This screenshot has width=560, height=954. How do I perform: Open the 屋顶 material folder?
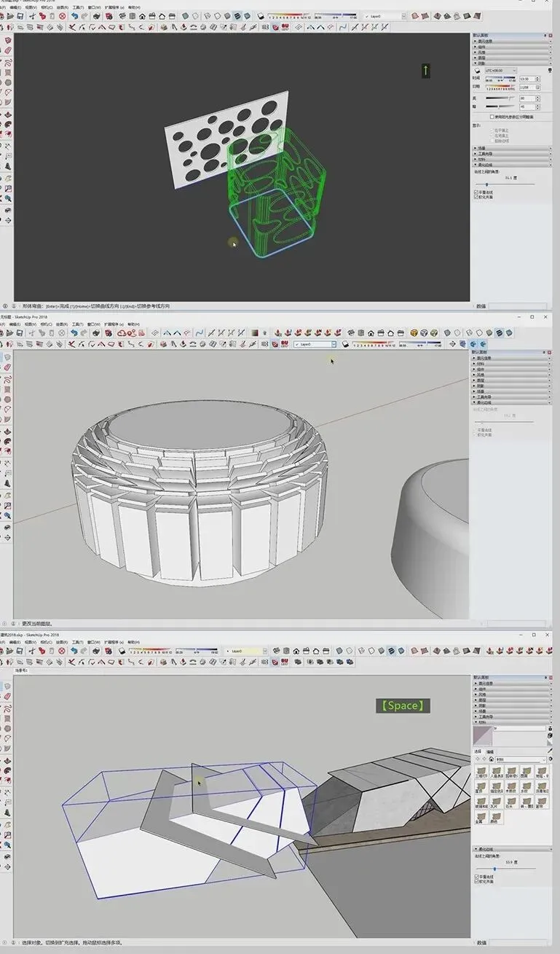[481, 787]
